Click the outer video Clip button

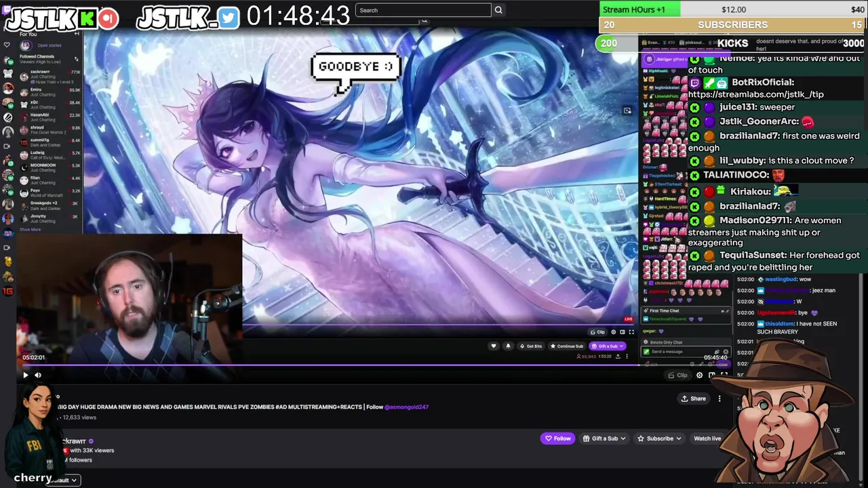click(x=677, y=375)
